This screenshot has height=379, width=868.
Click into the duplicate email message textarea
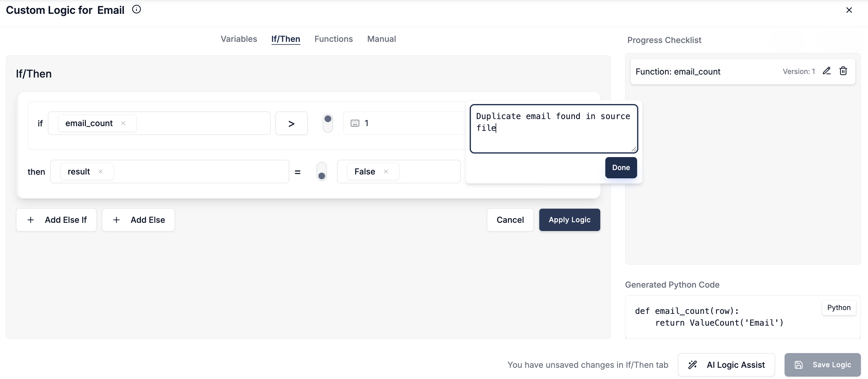pyautogui.click(x=554, y=129)
